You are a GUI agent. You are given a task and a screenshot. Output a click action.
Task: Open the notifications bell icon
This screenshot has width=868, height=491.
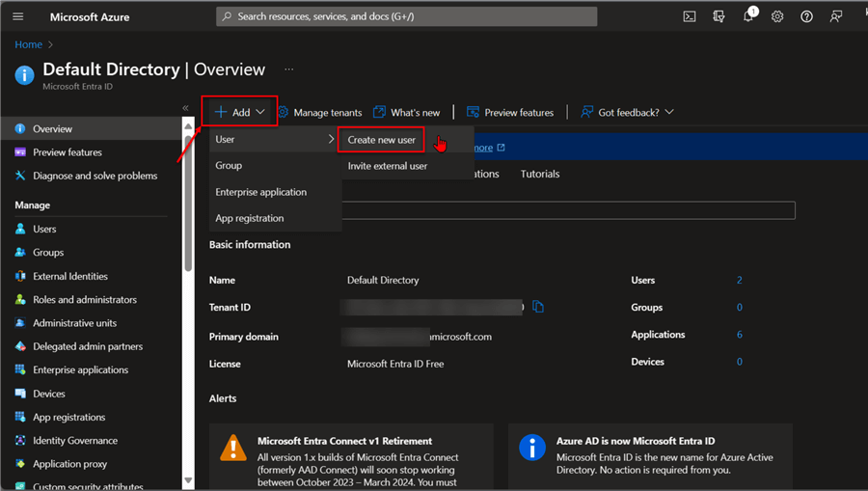pyautogui.click(x=748, y=16)
